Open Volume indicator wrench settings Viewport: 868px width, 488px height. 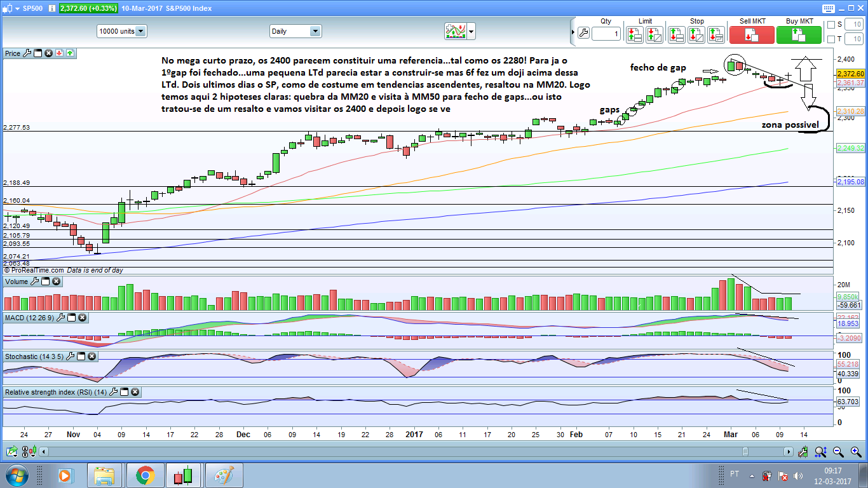(35, 281)
